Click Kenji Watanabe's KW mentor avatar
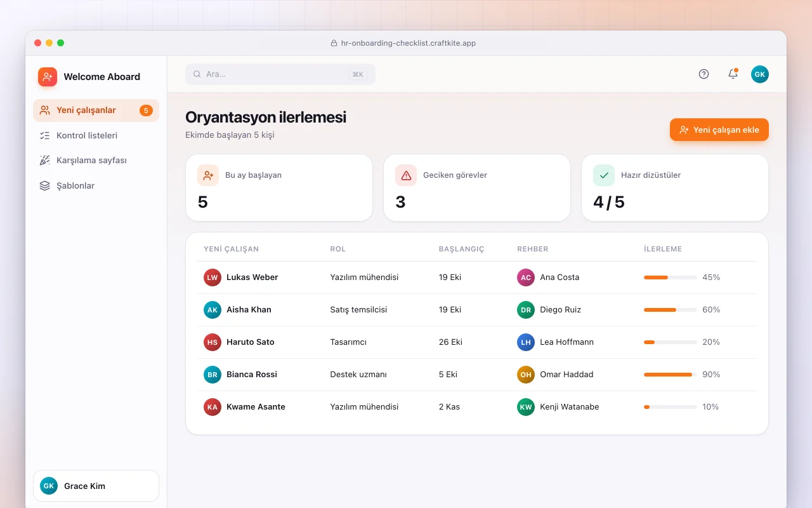 coord(526,407)
